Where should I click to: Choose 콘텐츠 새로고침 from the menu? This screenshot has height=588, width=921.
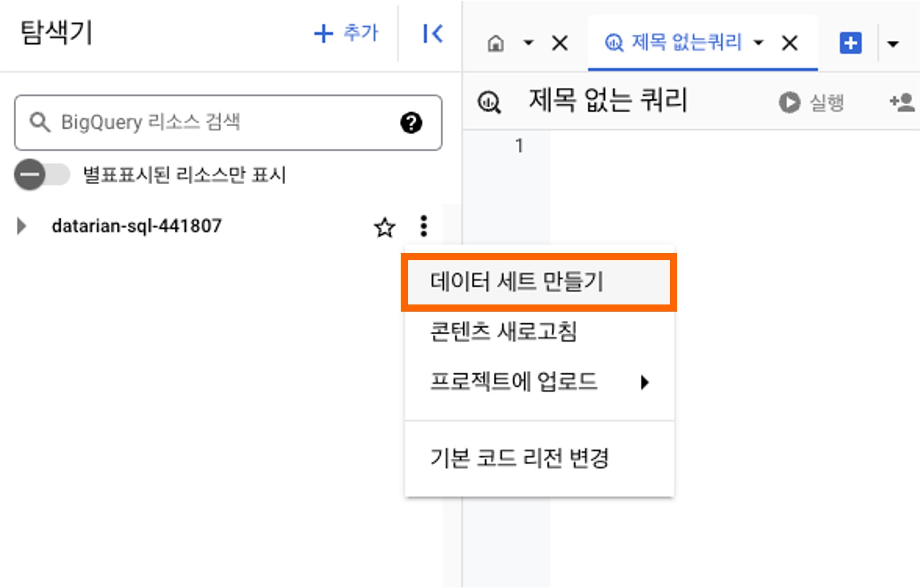[539, 331]
